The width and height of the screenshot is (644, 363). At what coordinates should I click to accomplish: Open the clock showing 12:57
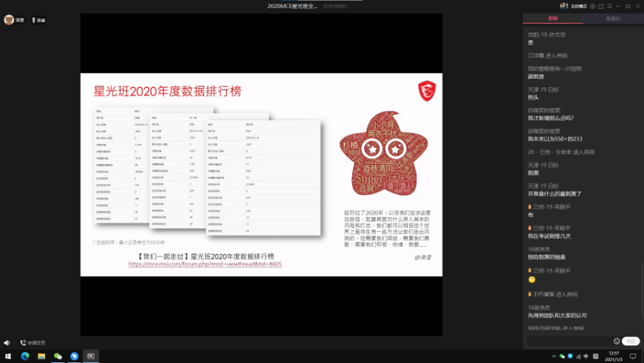614,356
